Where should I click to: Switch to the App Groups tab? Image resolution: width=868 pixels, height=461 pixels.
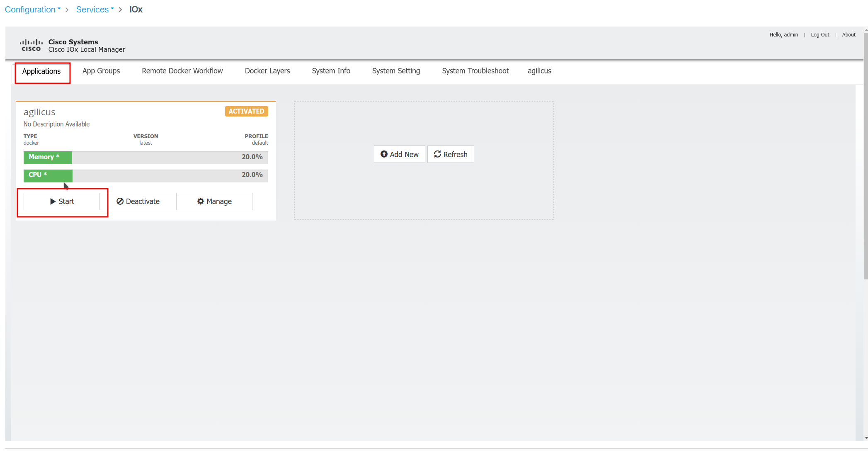101,71
